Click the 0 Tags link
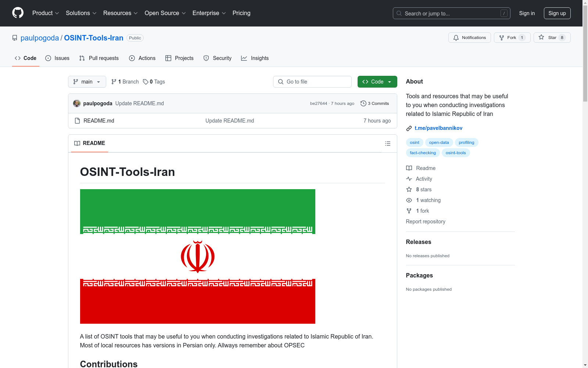This screenshot has height=368, width=588. [x=154, y=82]
